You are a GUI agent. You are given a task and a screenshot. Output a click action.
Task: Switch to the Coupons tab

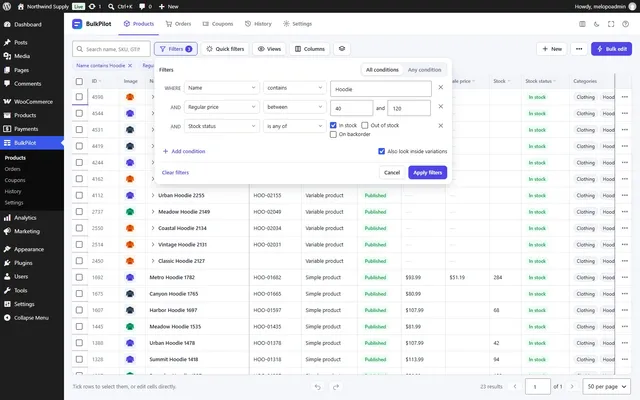(x=218, y=24)
